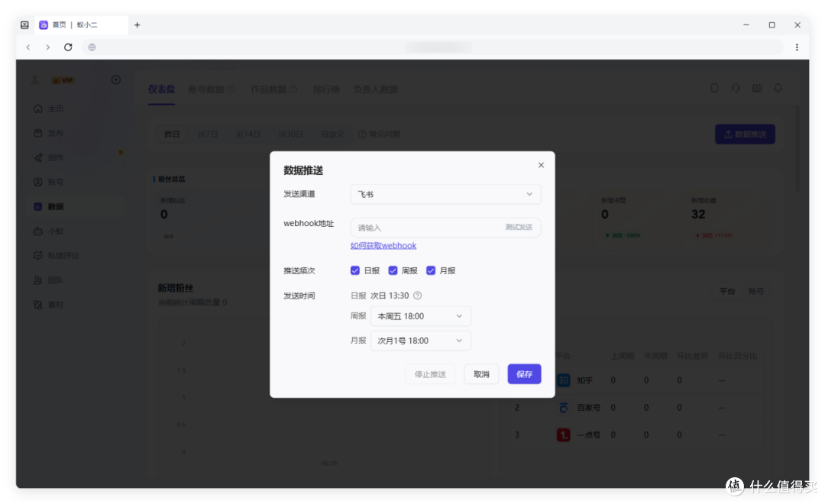The image size is (825, 504).
Task: Click the circular plus icon in sidebar header
Action: [x=116, y=79]
